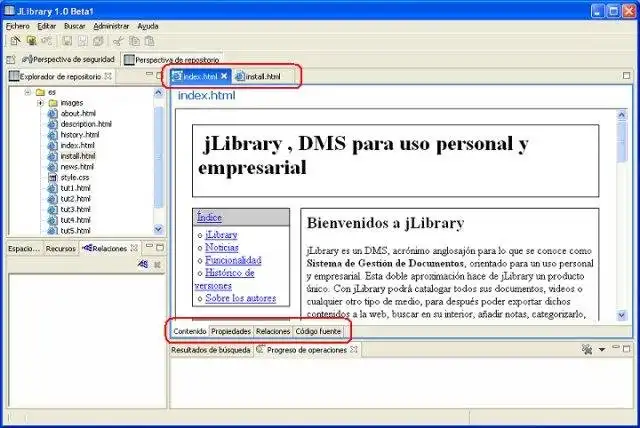Open the Propiedades tab
This screenshot has width=640, height=428.
point(231,331)
